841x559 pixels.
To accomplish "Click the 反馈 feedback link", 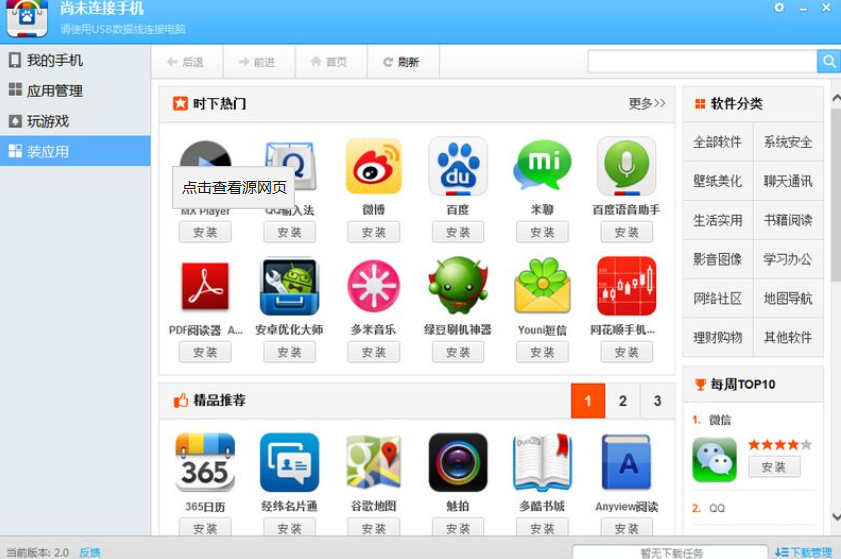I will (x=90, y=552).
